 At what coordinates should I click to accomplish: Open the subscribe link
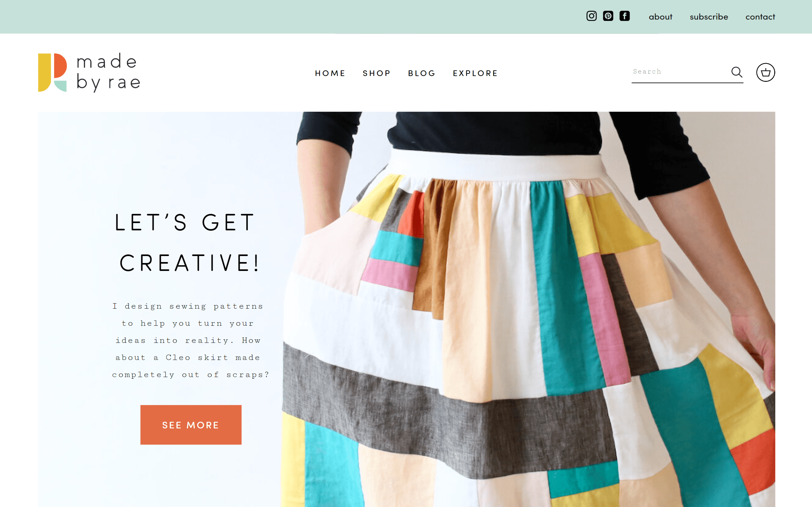coord(709,17)
